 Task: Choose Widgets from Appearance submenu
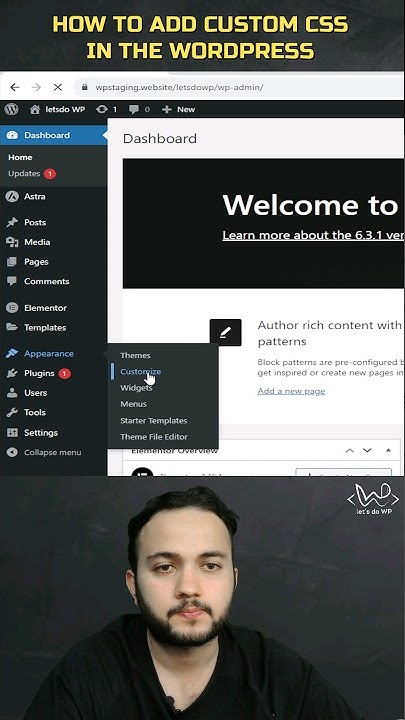(x=136, y=388)
